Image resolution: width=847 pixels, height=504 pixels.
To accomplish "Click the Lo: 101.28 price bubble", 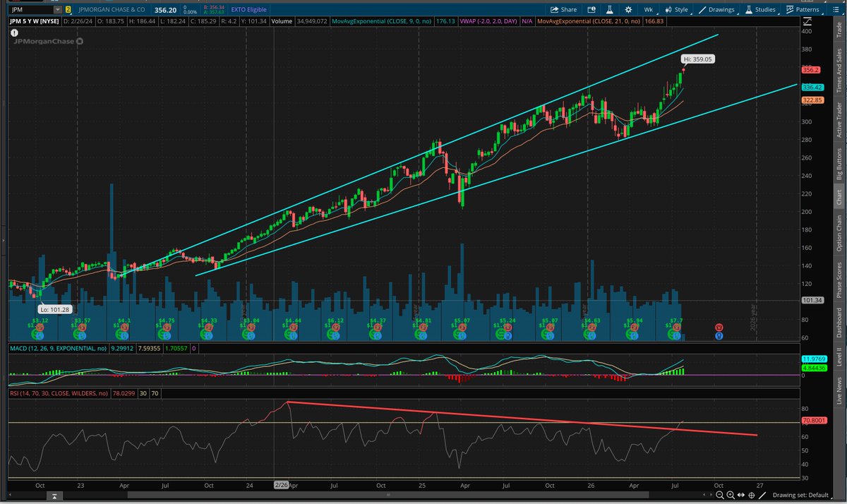I will coord(56,308).
